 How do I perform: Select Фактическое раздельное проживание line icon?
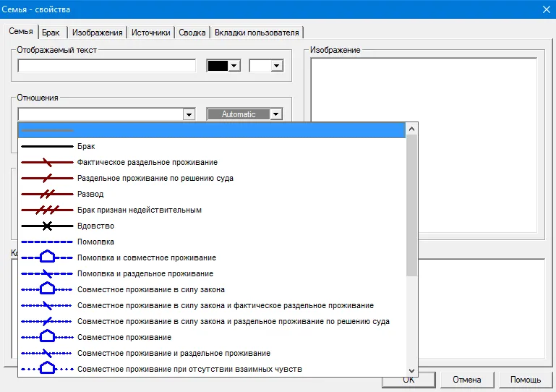[x=47, y=162]
